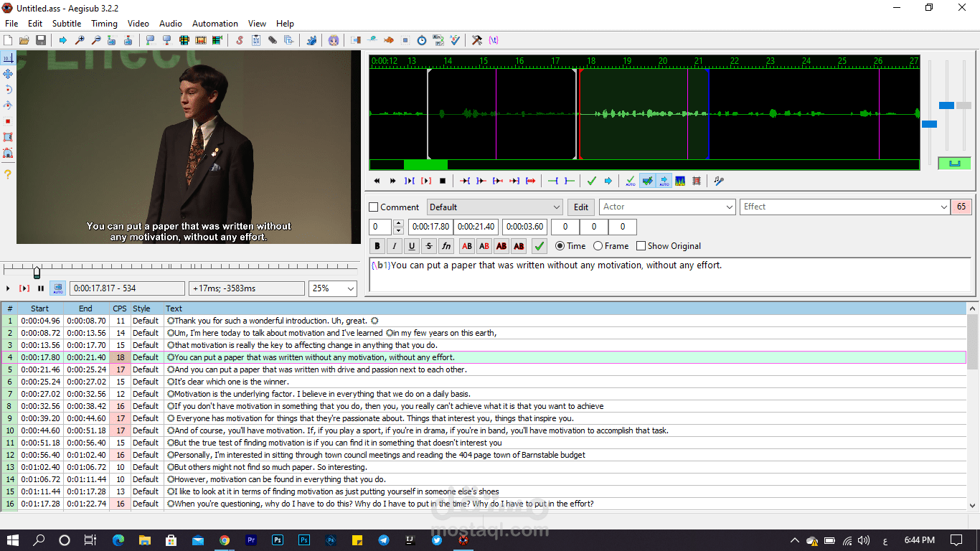980x551 pixels.
Task: Open the Spell Checker
Action: [x=455, y=40]
